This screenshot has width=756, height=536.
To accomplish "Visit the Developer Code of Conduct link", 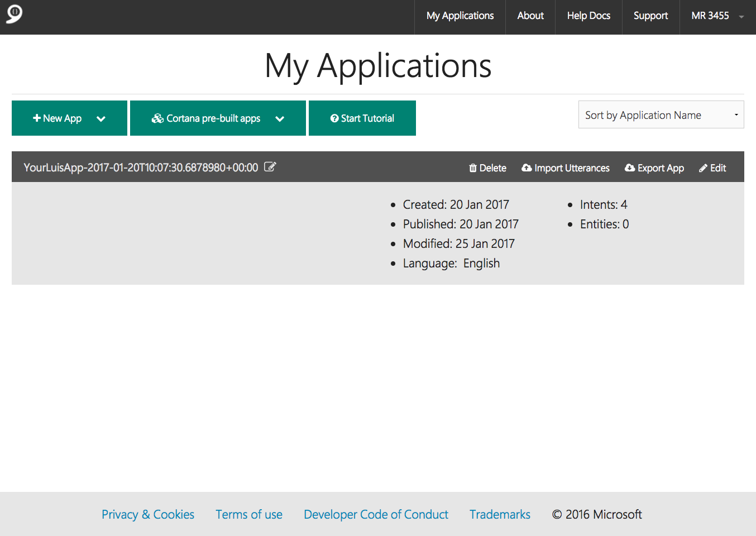I will click(376, 514).
